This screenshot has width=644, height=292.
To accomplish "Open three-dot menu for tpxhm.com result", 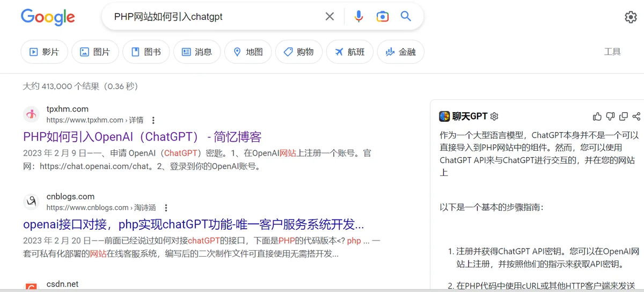I will [x=153, y=120].
